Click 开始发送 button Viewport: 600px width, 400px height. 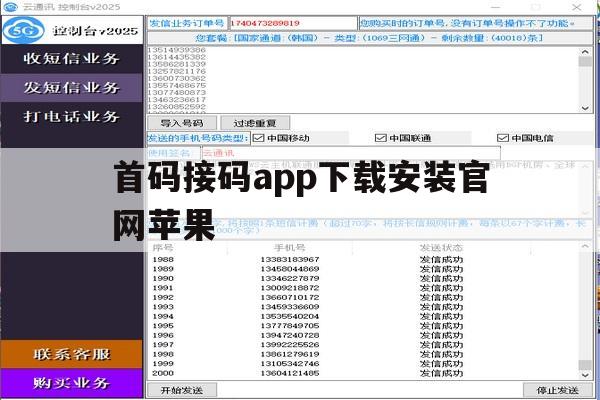(x=182, y=390)
